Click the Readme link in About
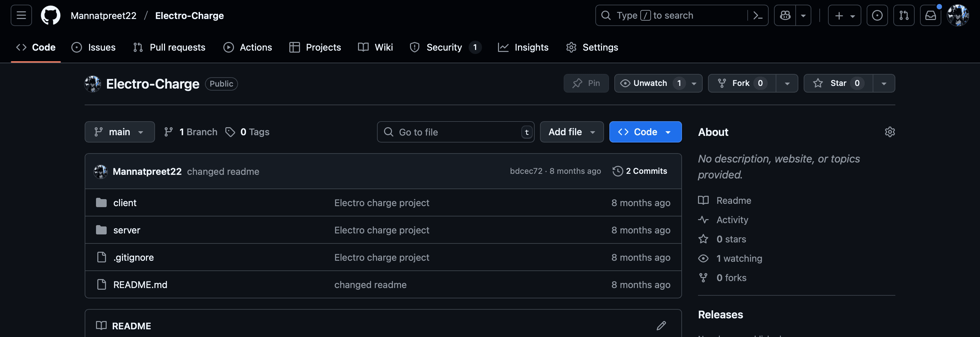Screen dimensions: 980x337 tap(725, 200)
